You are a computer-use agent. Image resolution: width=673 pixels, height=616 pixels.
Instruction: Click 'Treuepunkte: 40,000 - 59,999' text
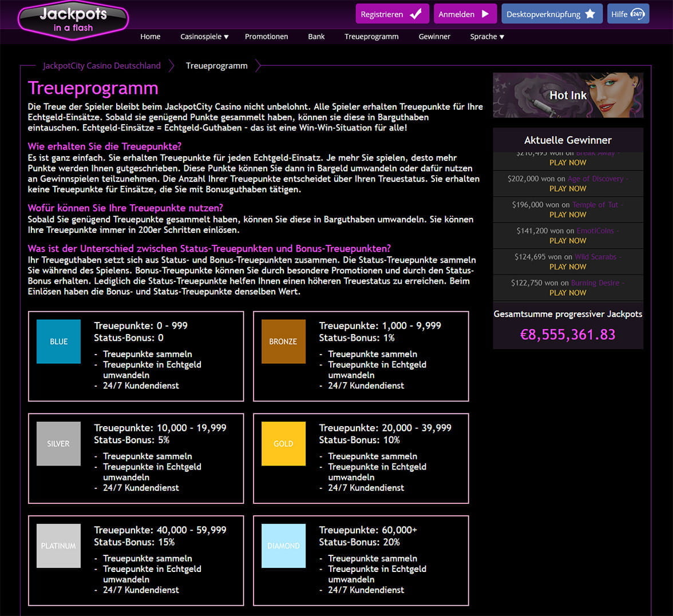click(160, 530)
